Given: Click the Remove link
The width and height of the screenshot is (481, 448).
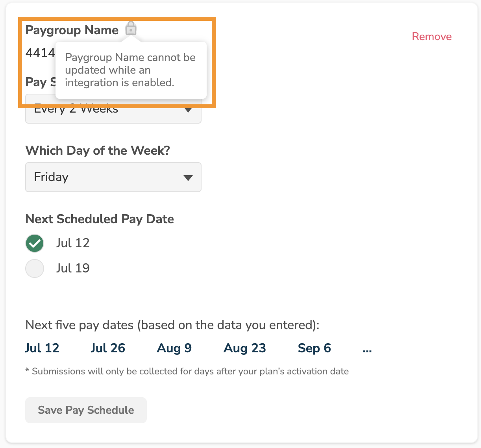Looking at the screenshot, I should [x=431, y=36].
